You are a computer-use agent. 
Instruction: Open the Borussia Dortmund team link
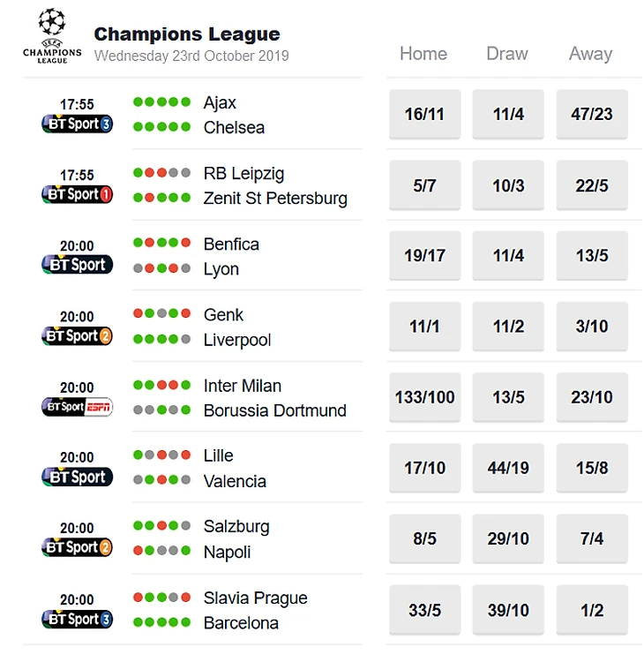274,410
